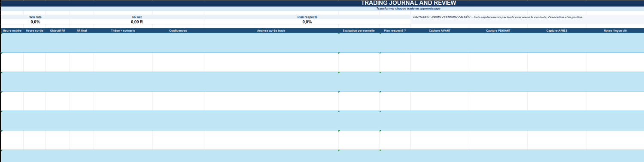The image size is (644, 162).
Task: Click first row cell under Plan respecté ?
Action: (395, 43)
